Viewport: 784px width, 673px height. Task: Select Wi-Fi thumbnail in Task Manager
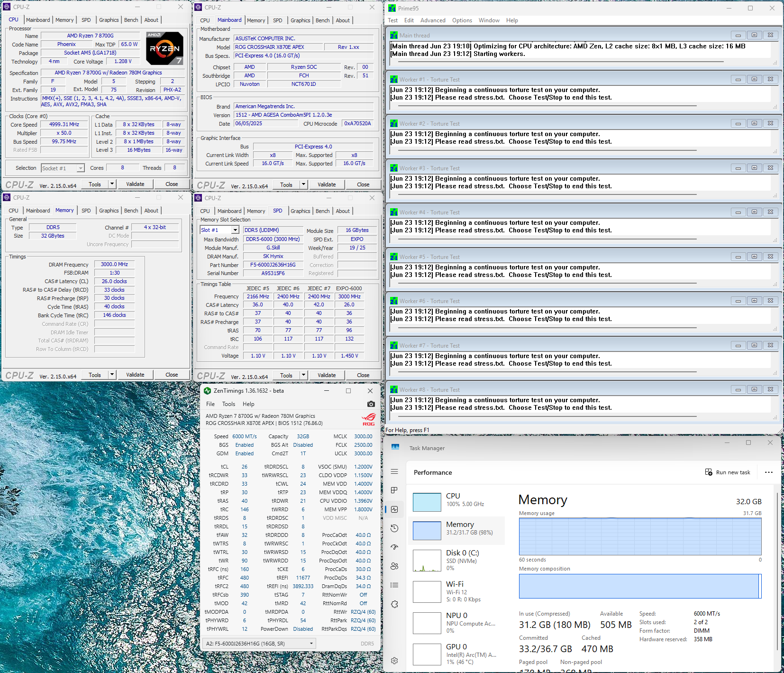pyautogui.click(x=427, y=592)
